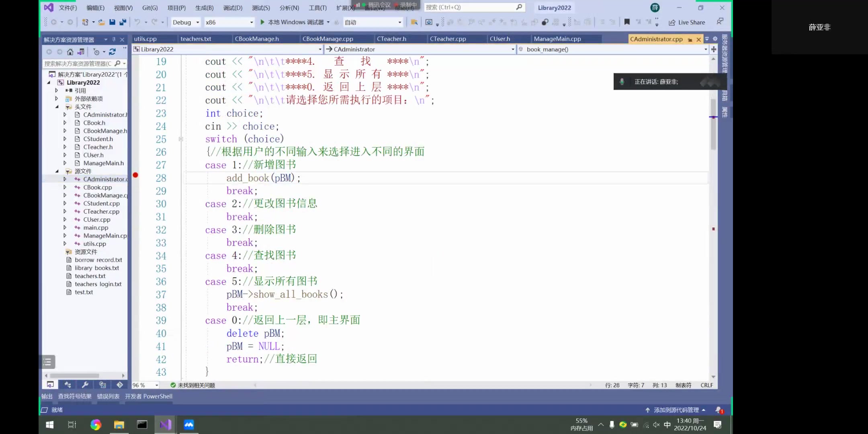Open the Search Solution Explorer icon

click(117, 63)
